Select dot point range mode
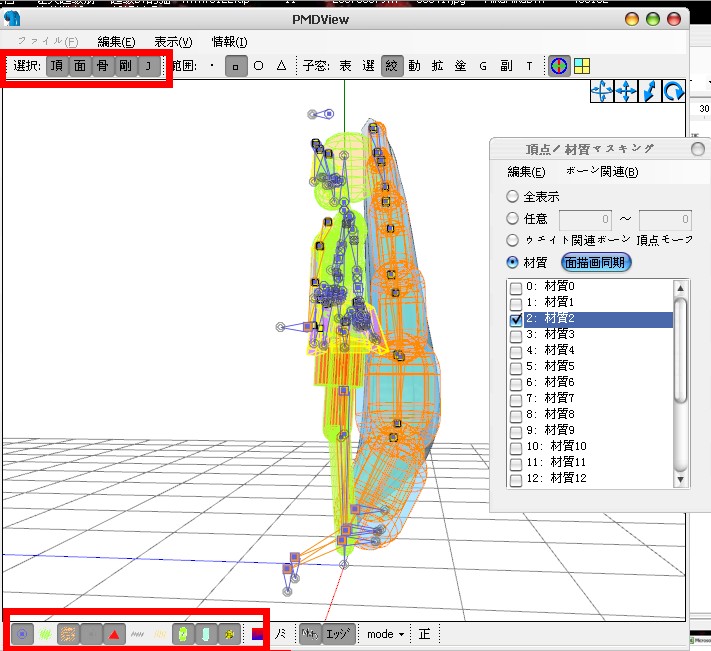The width and height of the screenshot is (711, 651). coord(212,66)
